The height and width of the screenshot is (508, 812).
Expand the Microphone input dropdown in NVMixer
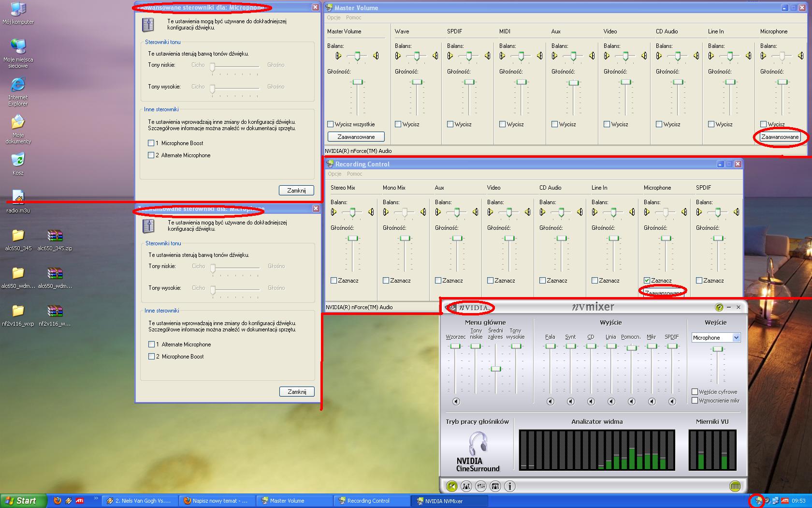[736, 338]
